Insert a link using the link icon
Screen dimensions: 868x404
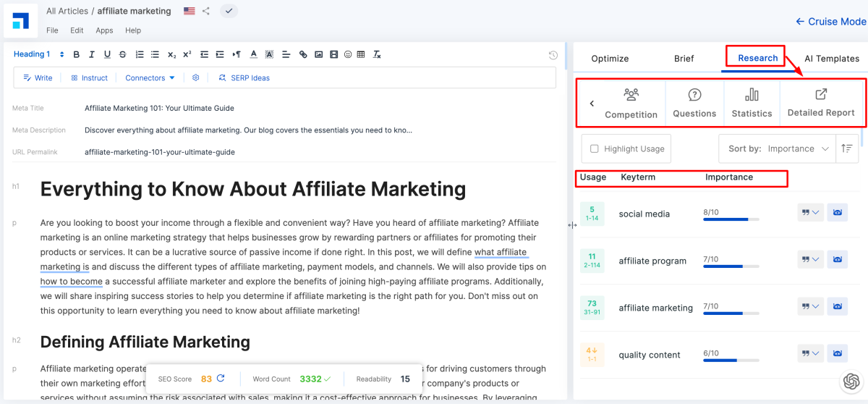coord(303,54)
